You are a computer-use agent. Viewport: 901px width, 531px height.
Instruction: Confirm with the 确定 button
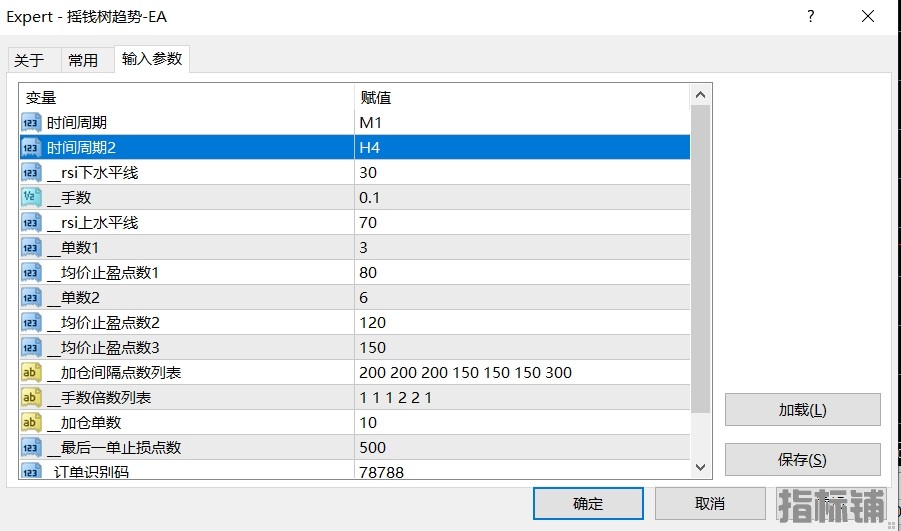(x=588, y=504)
